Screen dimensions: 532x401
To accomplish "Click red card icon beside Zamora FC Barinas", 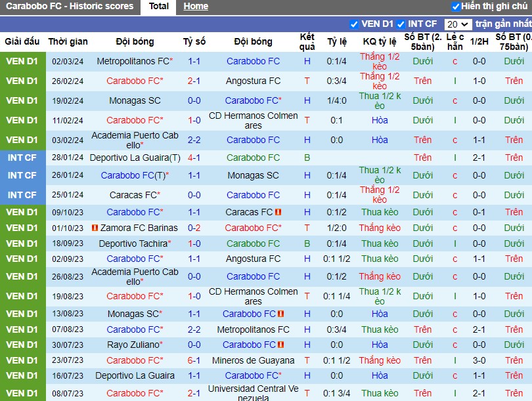I will 95,228.
